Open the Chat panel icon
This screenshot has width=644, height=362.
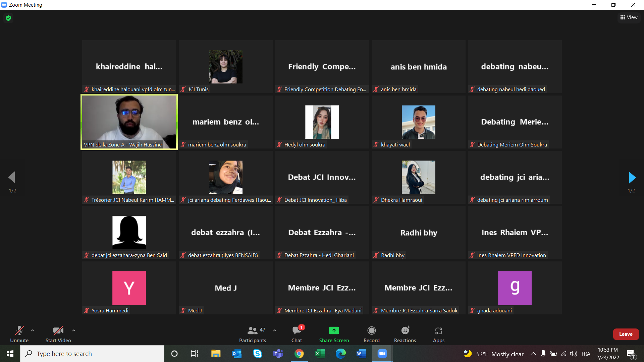[297, 331]
